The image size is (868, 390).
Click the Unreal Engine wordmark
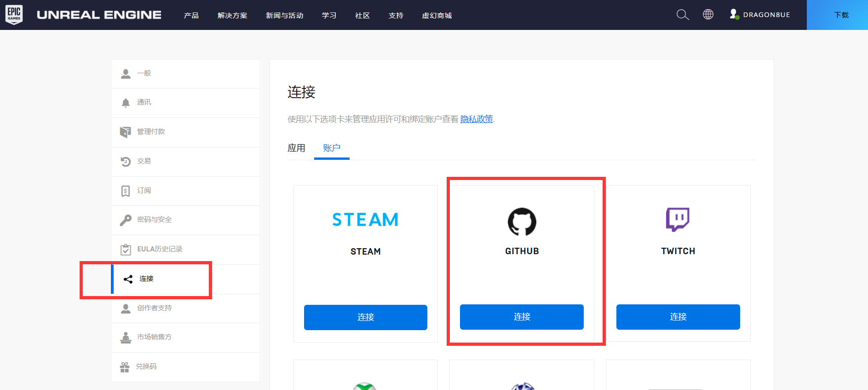(99, 15)
